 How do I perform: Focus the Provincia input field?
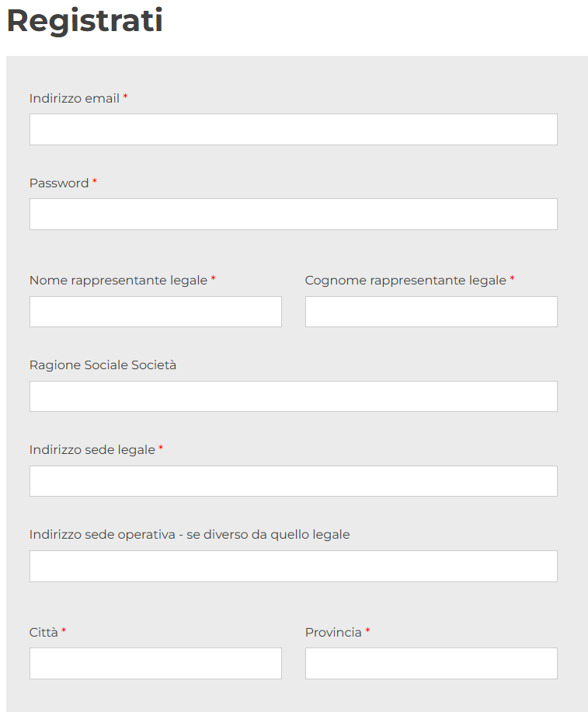click(x=431, y=664)
